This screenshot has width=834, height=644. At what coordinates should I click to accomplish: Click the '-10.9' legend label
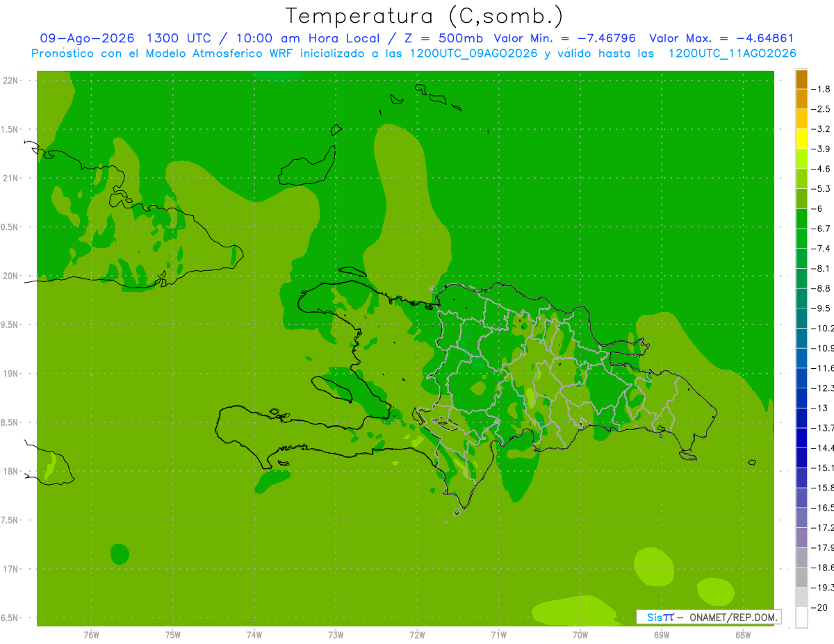tap(823, 348)
